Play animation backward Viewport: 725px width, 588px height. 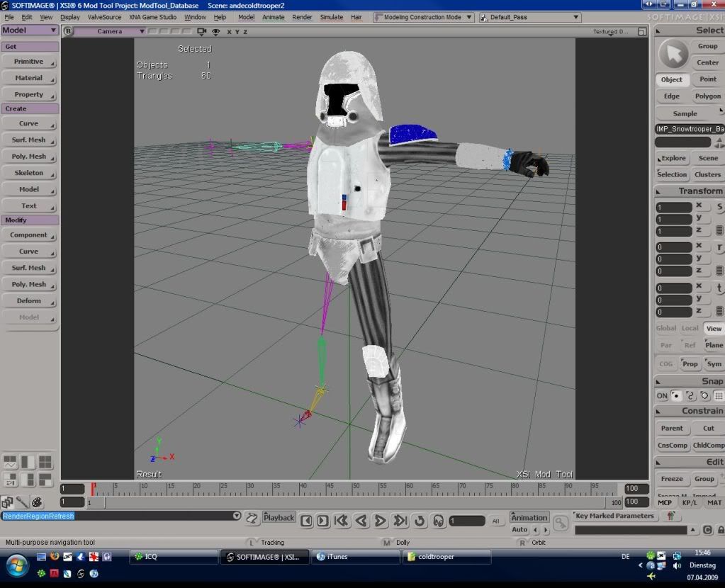click(x=361, y=521)
